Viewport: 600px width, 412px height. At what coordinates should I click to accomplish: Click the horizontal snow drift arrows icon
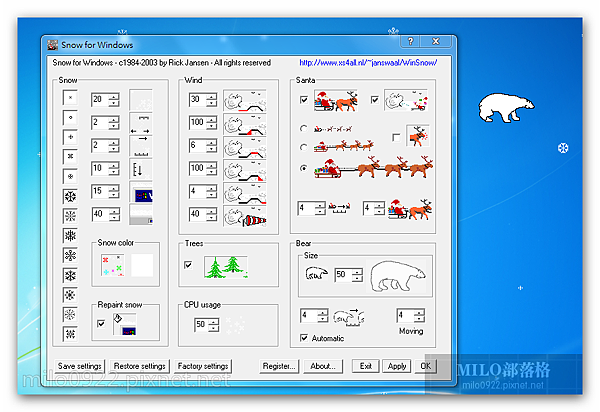[140, 123]
